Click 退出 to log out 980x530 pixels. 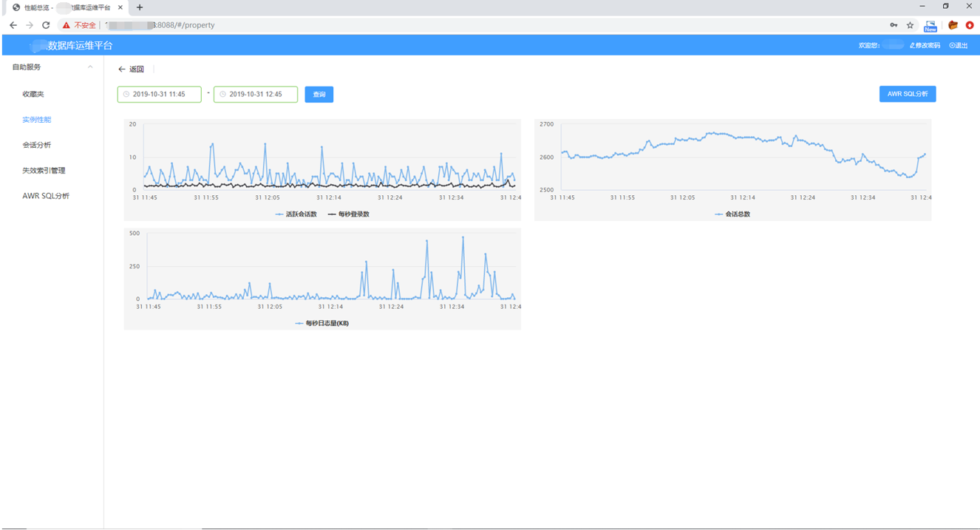[x=959, y=46]
